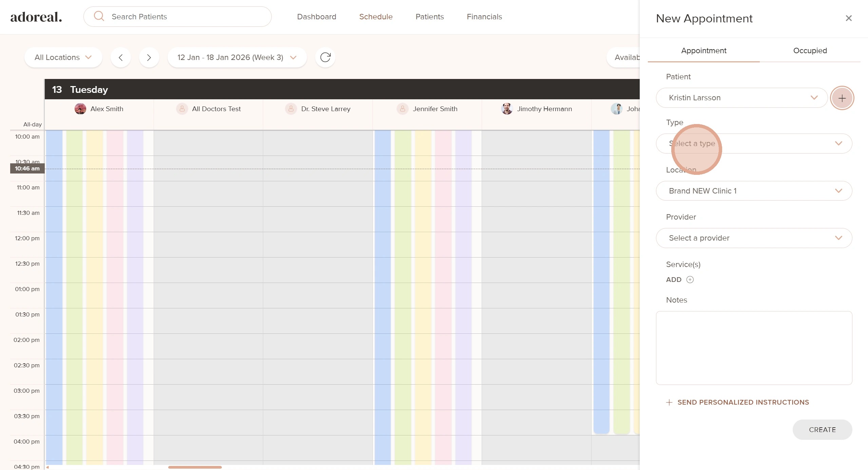This screenshot has width=868, height=470.
Task: Open the Select a provider dropdown
Action: pos(754,238)
